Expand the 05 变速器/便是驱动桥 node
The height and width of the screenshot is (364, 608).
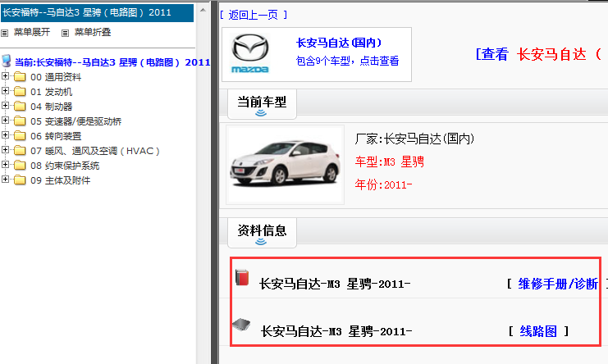click(5, 120)
